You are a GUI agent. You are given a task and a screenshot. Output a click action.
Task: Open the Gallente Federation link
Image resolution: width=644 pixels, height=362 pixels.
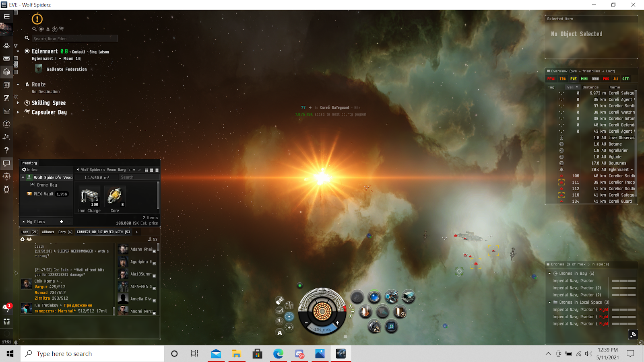66,69
